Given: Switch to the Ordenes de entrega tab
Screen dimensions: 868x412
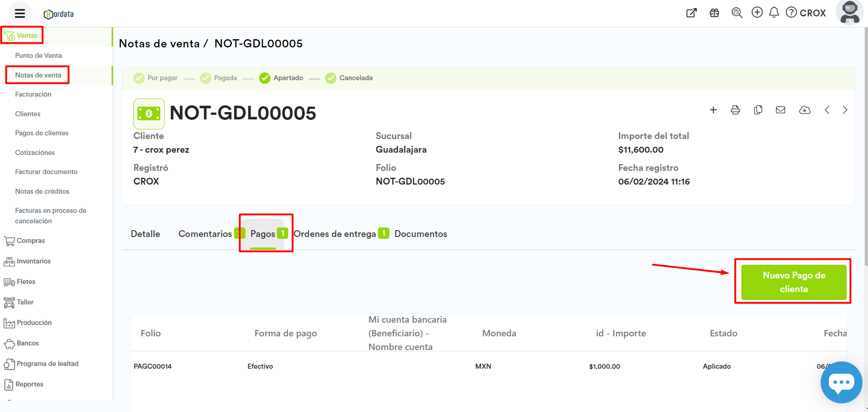Looking at the screenshot, I should (x=335, y=234).
